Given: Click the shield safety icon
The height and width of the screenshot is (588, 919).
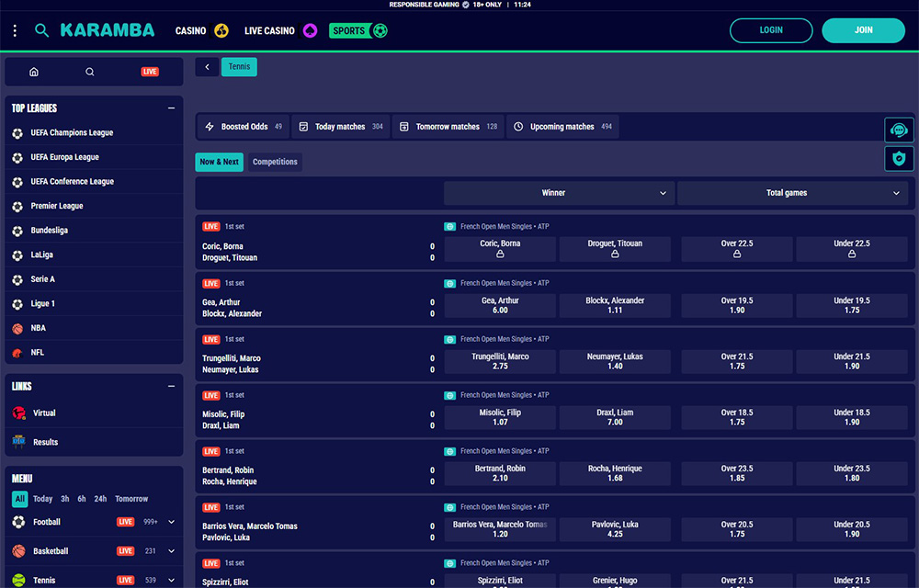Looking at the screenshot, I should [x=899, y=158].
